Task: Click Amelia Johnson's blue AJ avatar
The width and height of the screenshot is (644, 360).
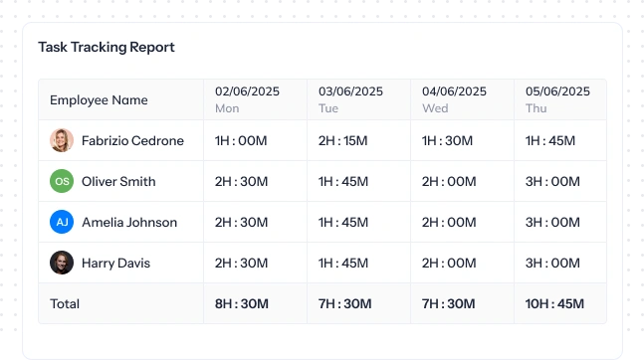Action: [x=62, y=222]
